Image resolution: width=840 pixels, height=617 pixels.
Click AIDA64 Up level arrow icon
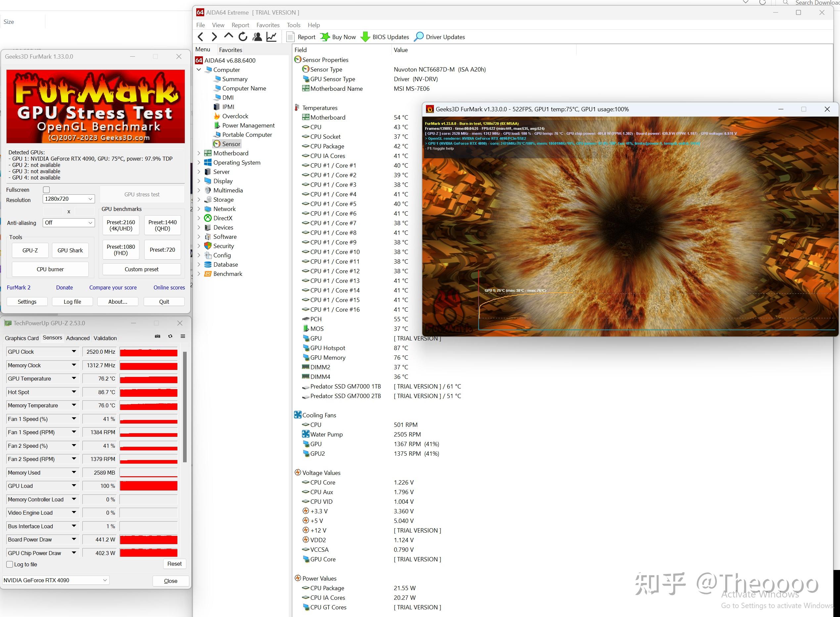pyautogui.click(x=228, y=36)
